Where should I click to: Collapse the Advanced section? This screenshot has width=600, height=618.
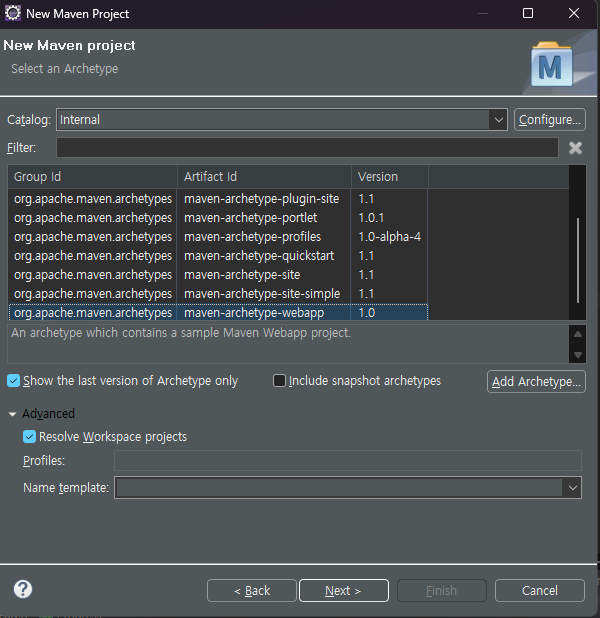coord(12,414)
